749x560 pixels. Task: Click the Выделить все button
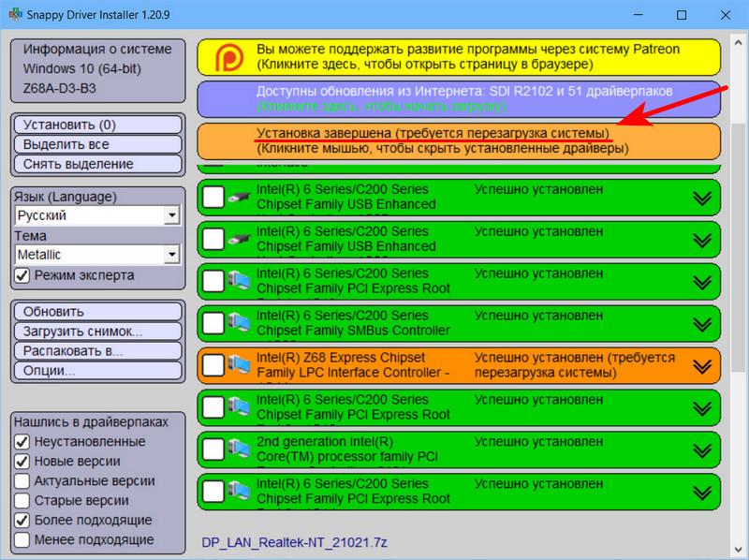[x=98, y=144]
